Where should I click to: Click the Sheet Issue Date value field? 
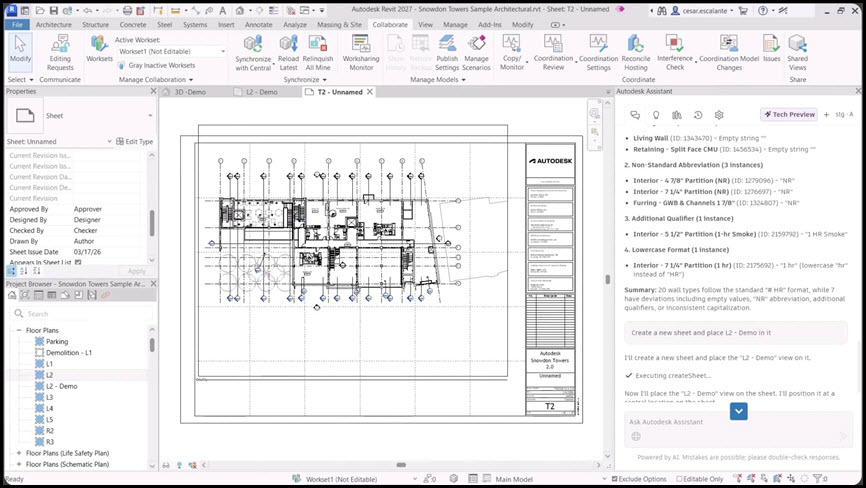107,252
